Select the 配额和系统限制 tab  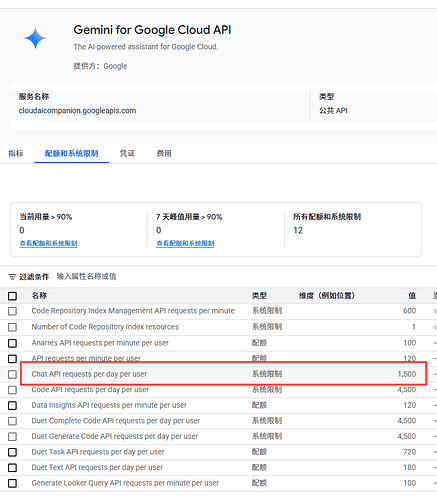coord(71,153)
